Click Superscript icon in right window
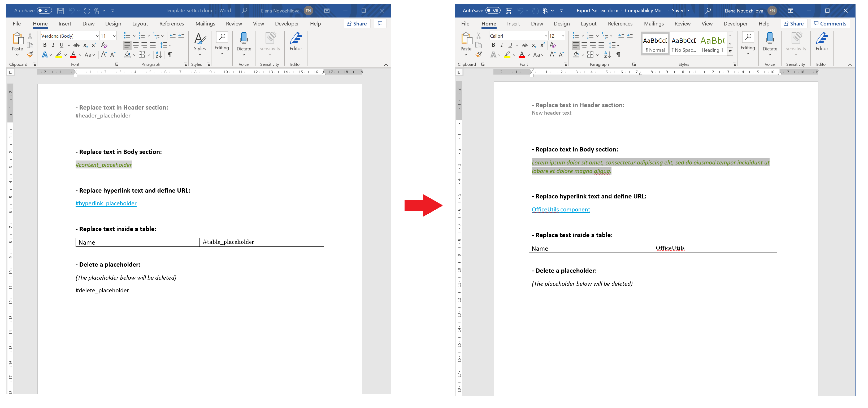868x408 pixels. coord(542,45)
